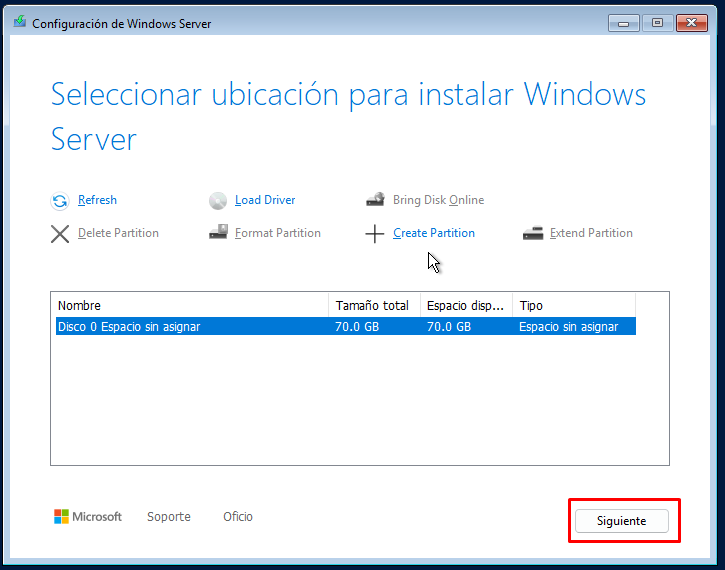The height and width of the screenshot is (570, 725).
Task: Click the Tamaño total column header
Action: pos(375,305)
